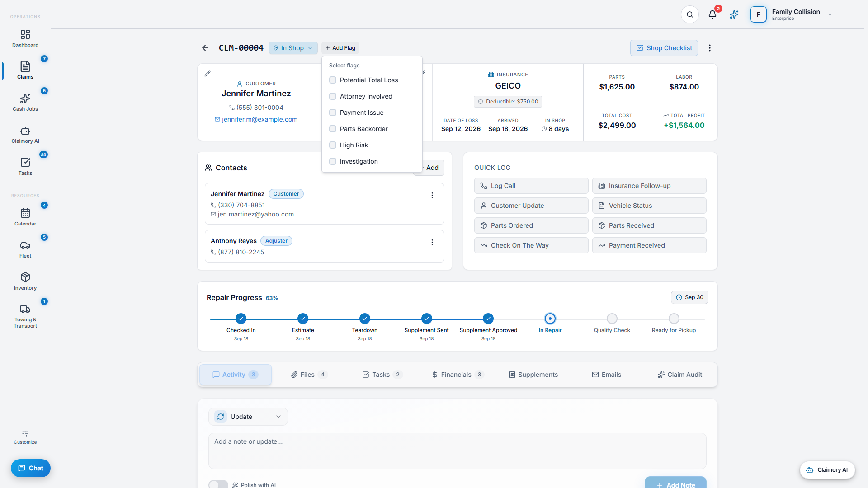Open the Dashboard sidebar icon

[x=25, y=38]
